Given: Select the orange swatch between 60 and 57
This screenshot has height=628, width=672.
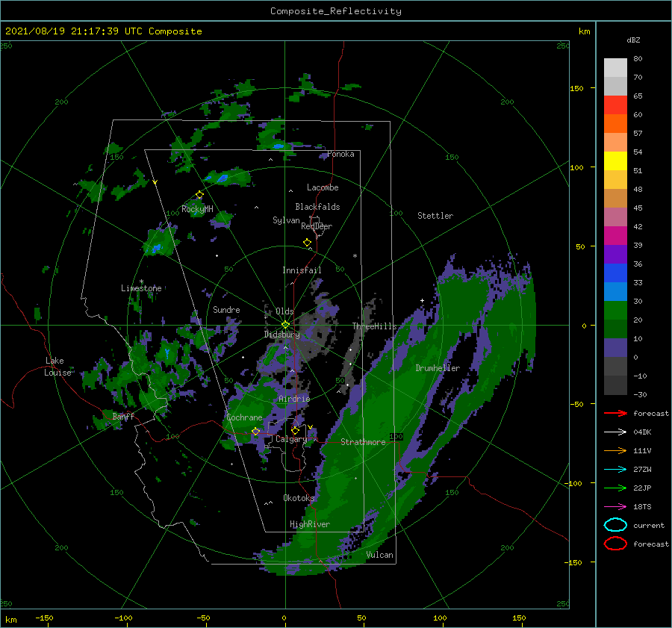Looking at the screenshot, I should point(615,123).
